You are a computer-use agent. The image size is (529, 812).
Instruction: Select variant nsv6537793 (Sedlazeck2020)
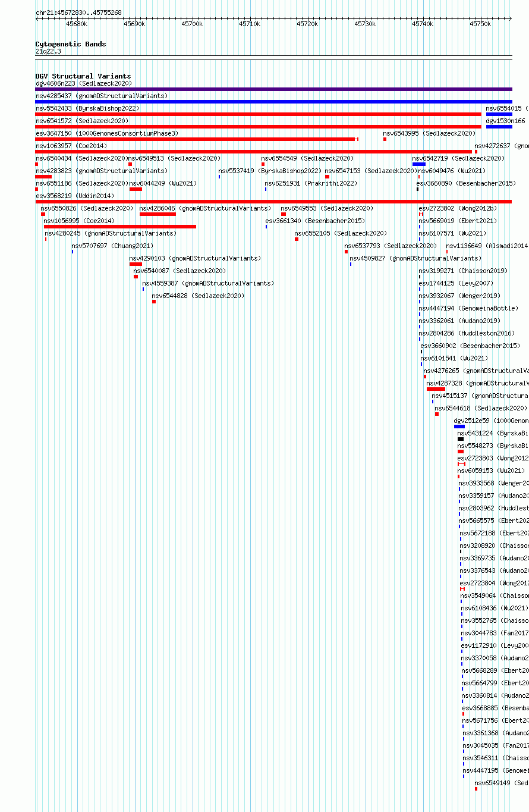coord(391,246)
